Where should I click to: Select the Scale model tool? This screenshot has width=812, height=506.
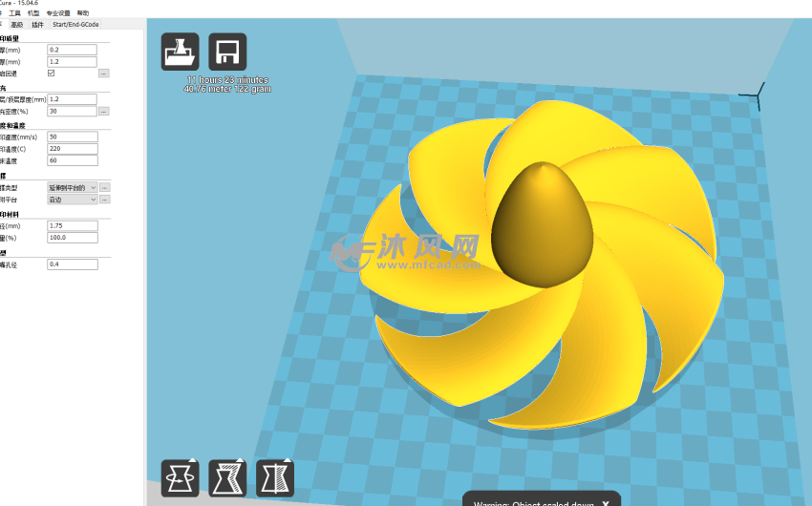(227, 477)
